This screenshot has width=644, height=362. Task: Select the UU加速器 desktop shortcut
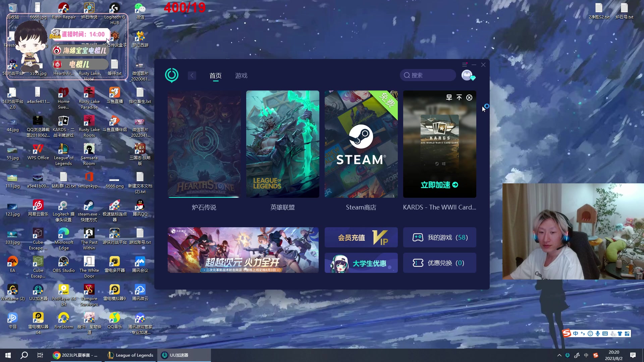38,292
